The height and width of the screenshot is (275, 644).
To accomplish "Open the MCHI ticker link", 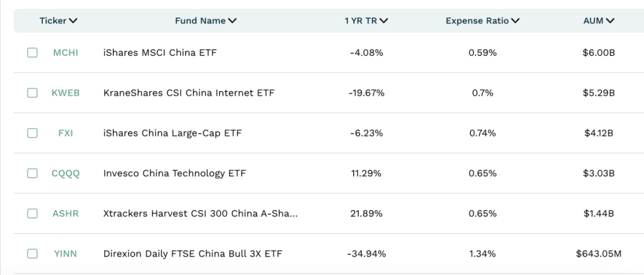I will [66, 53].
